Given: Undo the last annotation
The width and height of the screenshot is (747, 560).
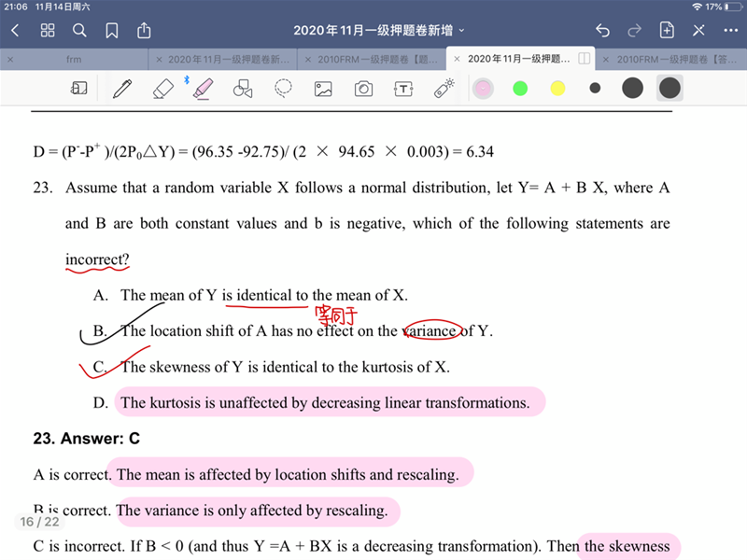Looking at the screenshot, I should (602, 31).
